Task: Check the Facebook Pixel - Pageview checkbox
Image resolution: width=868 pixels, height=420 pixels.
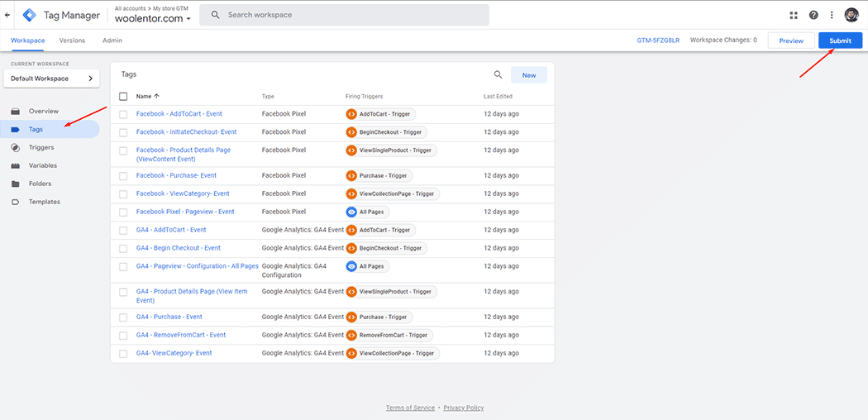Action: 123,212
